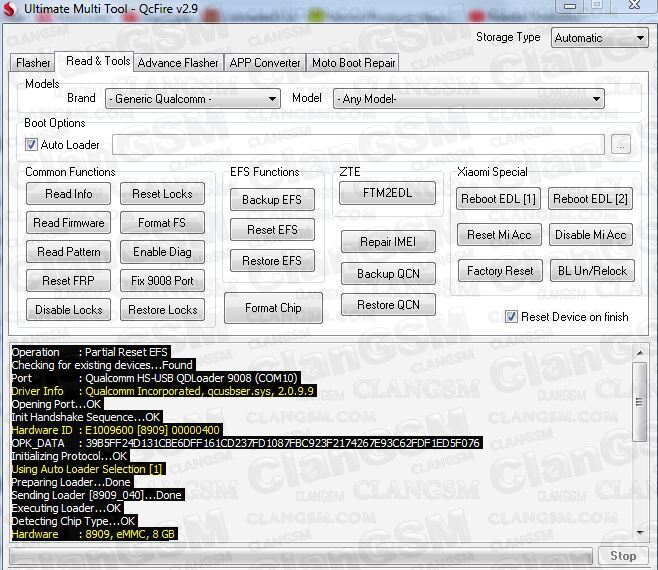Open the Model dropdown

(x=469, y=99)
